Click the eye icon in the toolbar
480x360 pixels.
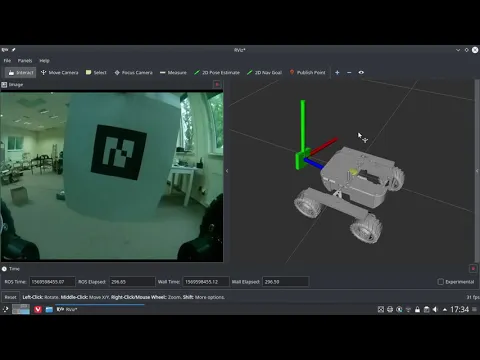(x=361, y=72)
